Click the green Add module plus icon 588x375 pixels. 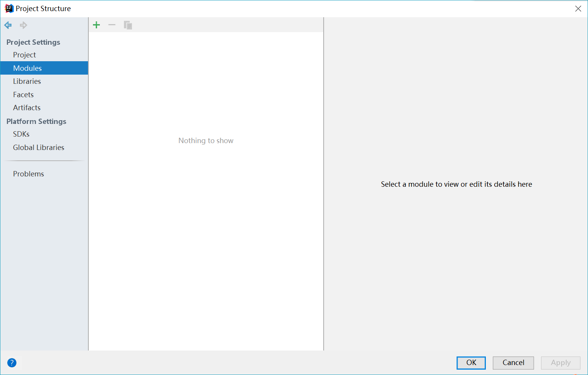96,25
